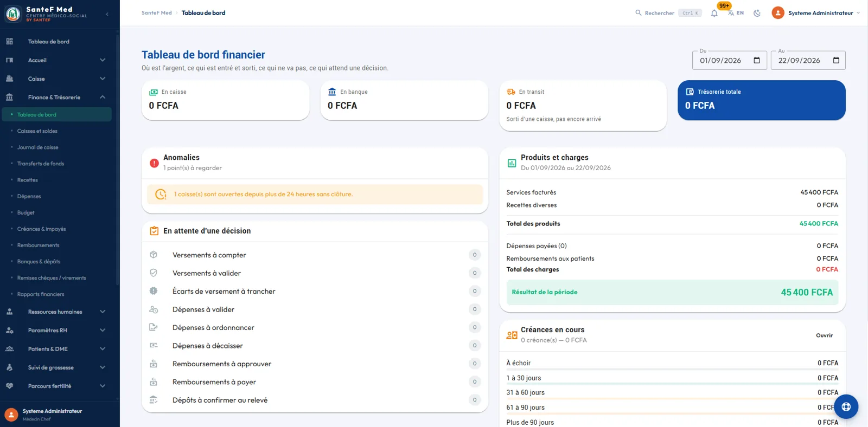Click the SanteF Med breadcrumb link
Screen dimensions: 868x427
pos(156,13)
